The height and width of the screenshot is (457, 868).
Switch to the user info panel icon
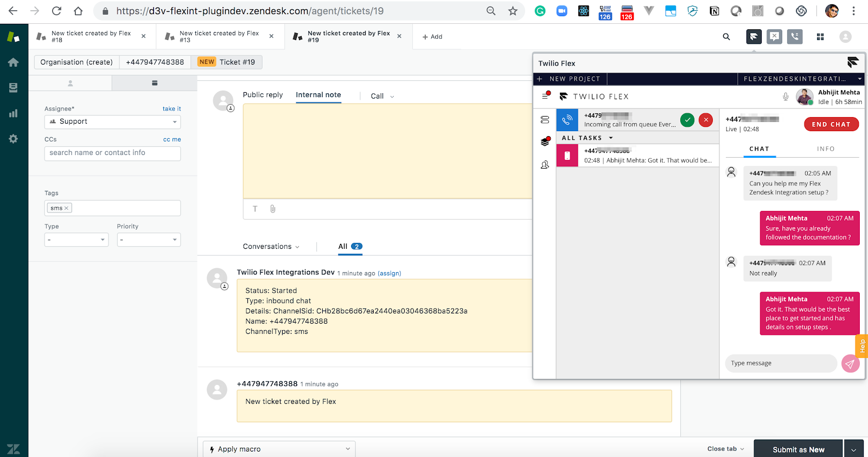pyautogui.click(x=70, y=83)
